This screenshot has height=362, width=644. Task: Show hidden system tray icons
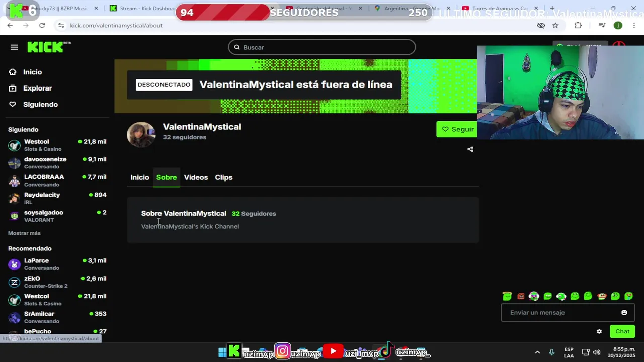point(537,352)
